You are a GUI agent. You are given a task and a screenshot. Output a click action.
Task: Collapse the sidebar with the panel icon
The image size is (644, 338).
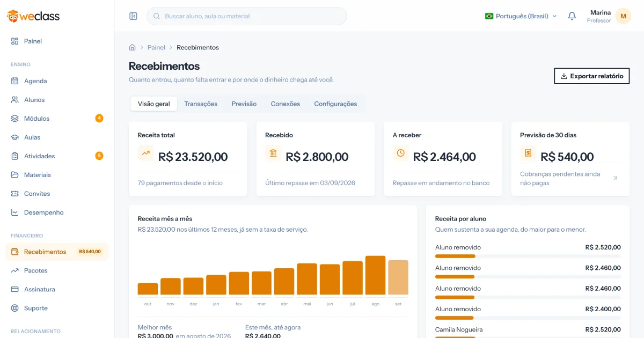134,16
